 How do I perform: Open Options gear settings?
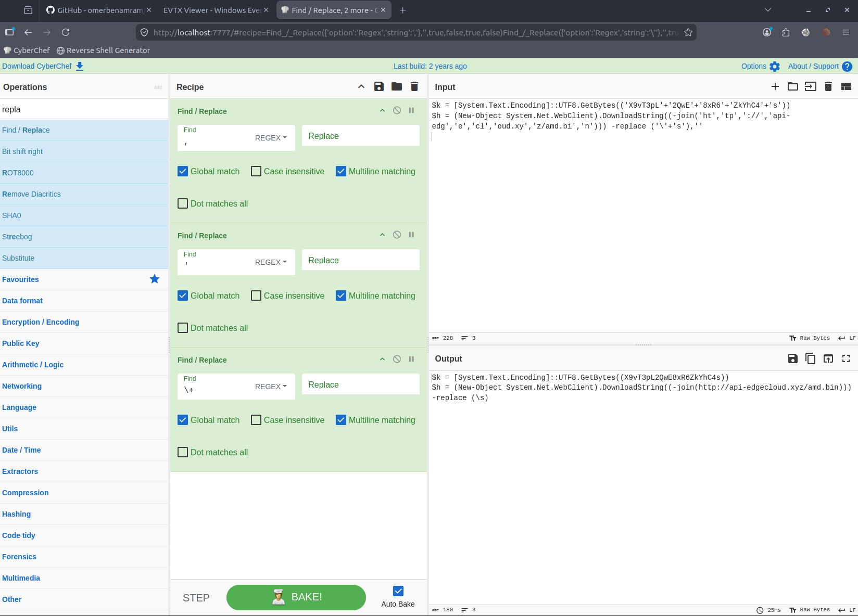point(761,66)
